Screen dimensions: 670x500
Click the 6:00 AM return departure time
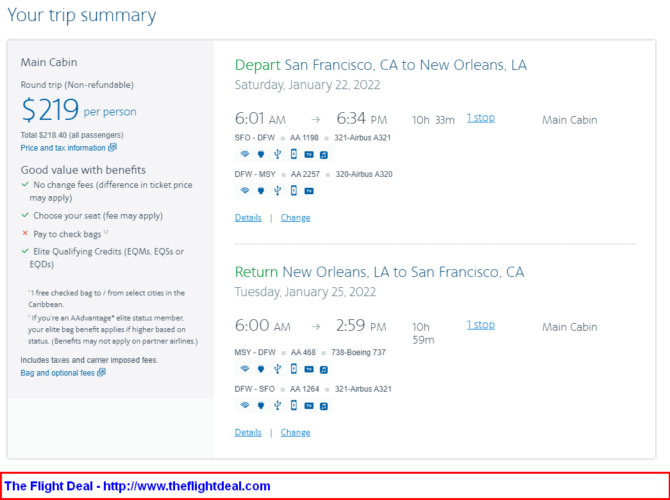pyautogui.click(x=262, y=326)
